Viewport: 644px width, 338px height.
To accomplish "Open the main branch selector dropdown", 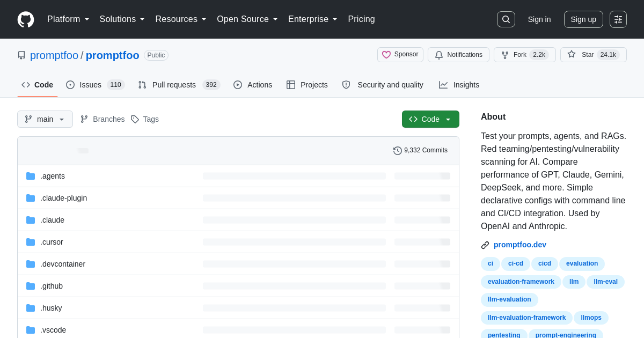I will 45,119.
